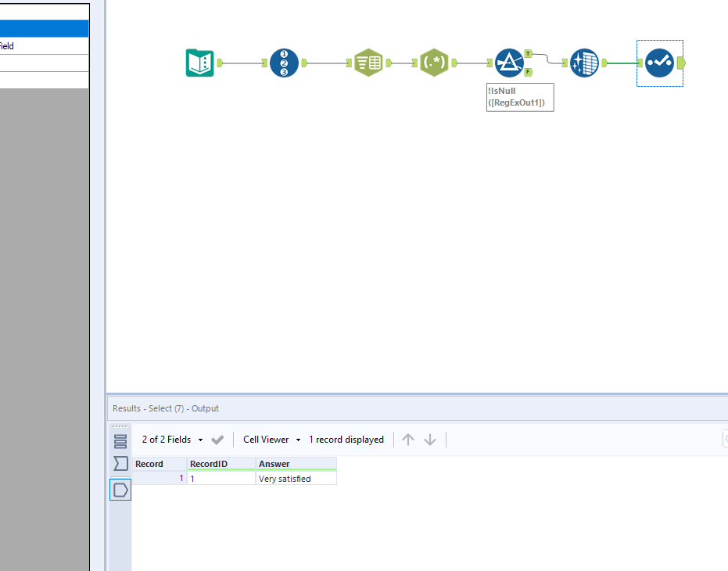
Task: Toggle the cell viewer pane in Results sidebar
Action: click(x=120, y=490)
